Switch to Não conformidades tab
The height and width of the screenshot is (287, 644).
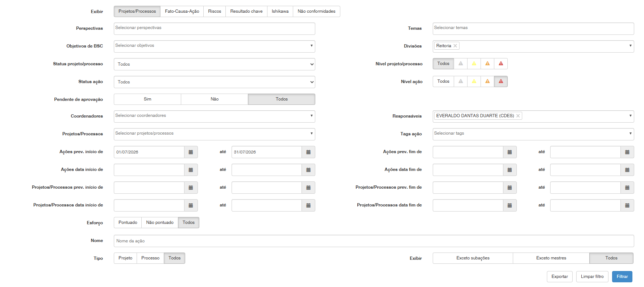point(316,11)
